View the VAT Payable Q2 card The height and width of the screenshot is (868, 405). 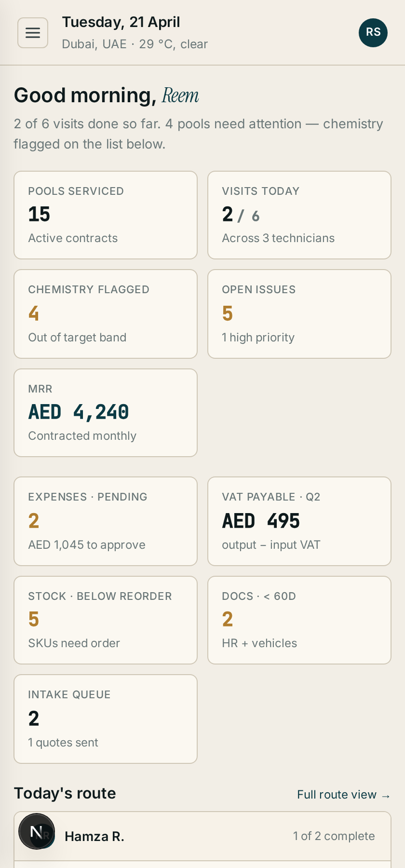coord(299,521)
